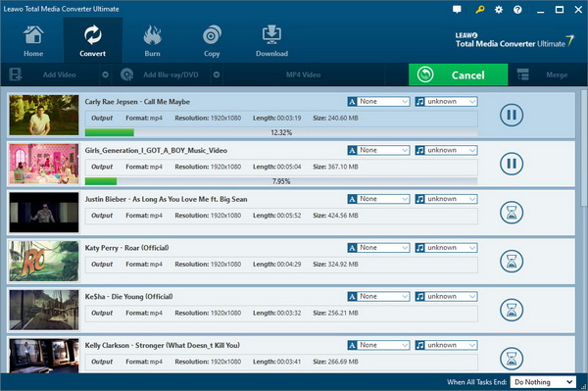588x391 pixels.
Task: Open the Copy disc module
Action: pos(212,40)
